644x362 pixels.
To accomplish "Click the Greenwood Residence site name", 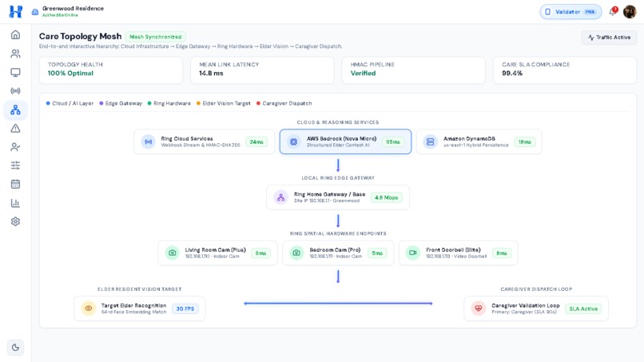I will [73, 8].
